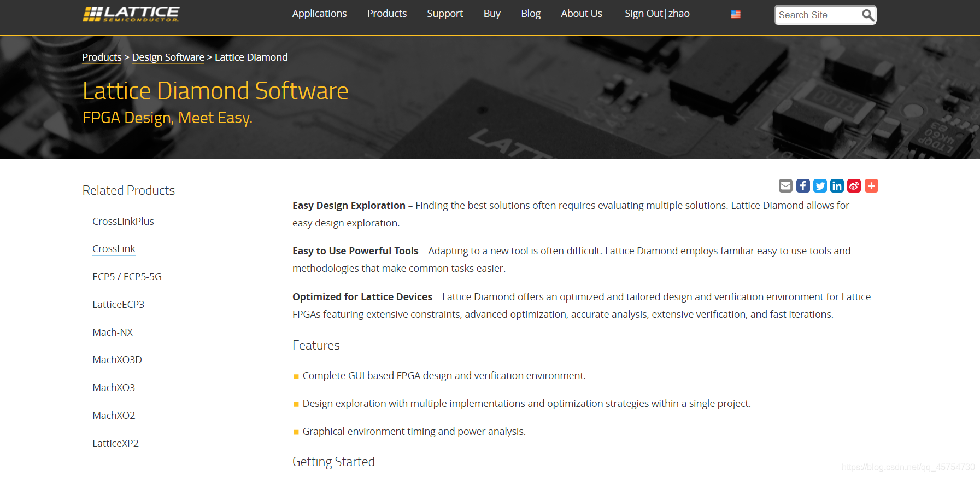Screen dimensions: 980x477
Task: Share page on Twitter
Action: click(x=820, y=186)
